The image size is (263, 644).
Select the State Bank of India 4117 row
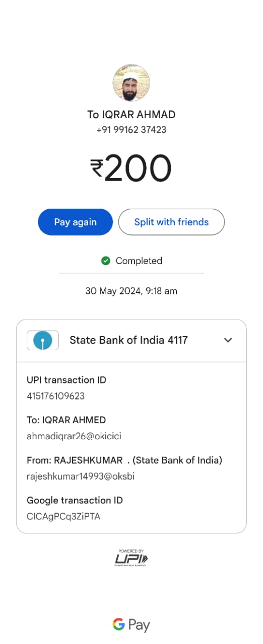(x=131, y=341)
